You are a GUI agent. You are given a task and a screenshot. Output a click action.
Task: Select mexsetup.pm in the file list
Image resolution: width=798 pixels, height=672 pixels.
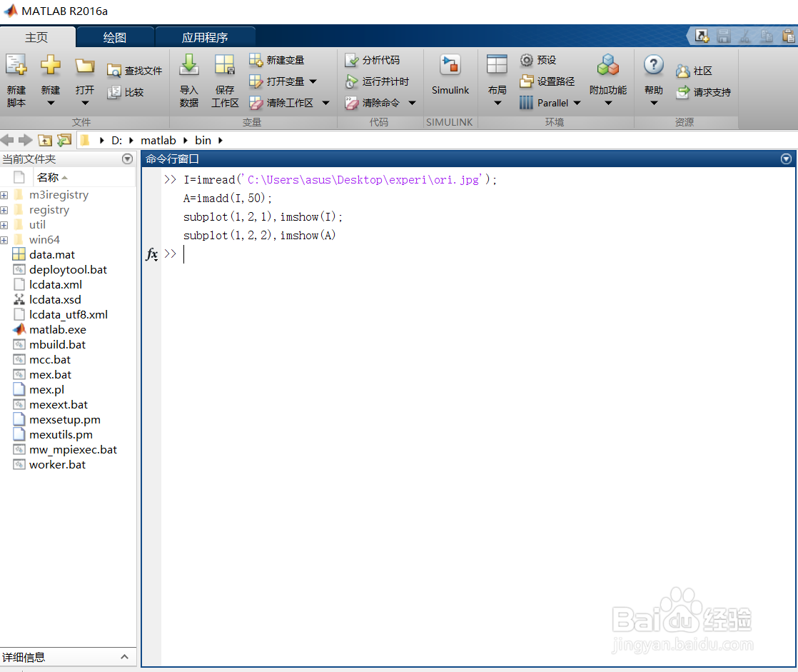coord(65,420)
